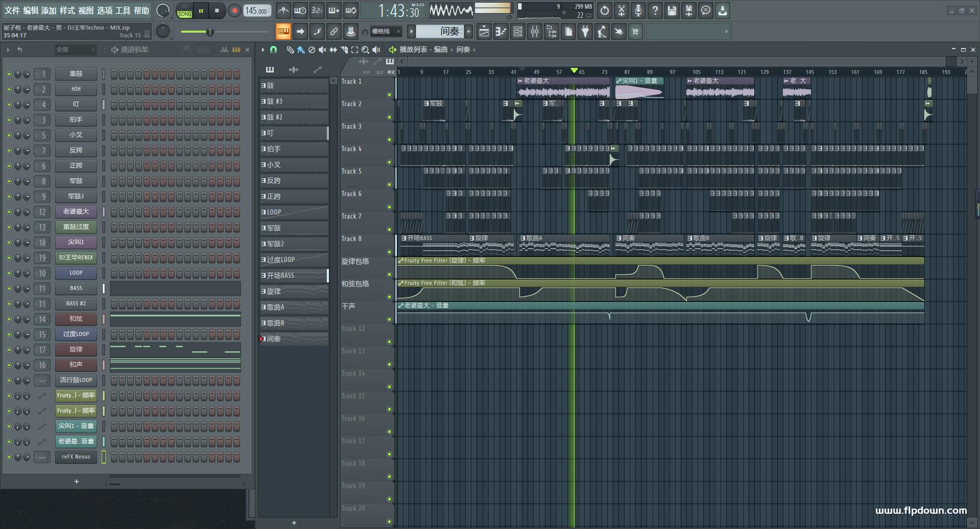
Task: Click the metronome icon in the top toolbar
Action: pyautogui.click(x=283, y=10)
